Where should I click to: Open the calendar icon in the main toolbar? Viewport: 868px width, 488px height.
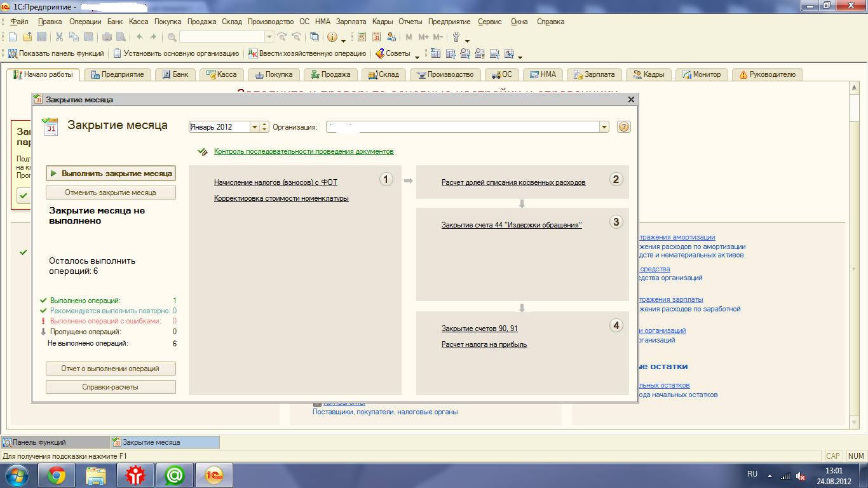click(377, 37)
